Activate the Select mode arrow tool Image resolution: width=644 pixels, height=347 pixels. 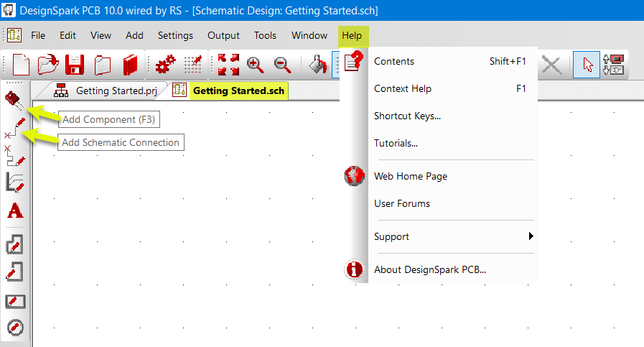[x=587, y=65]
